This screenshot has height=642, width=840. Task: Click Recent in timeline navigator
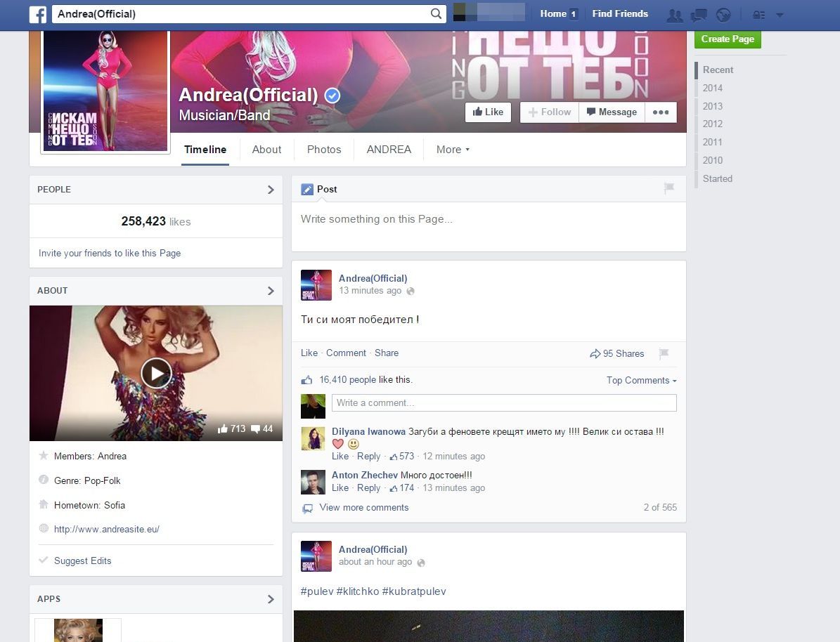click(x=718, y=70)
